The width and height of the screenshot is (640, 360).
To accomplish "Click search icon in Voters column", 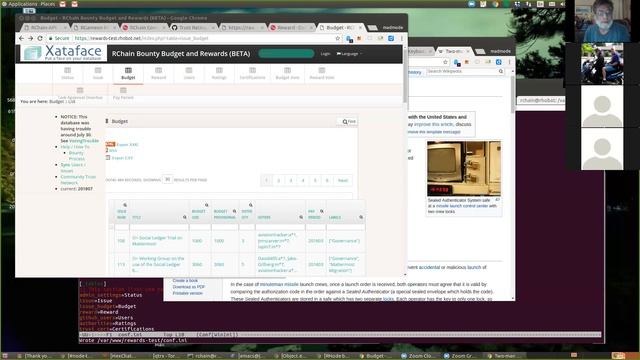I will [301, 217].
